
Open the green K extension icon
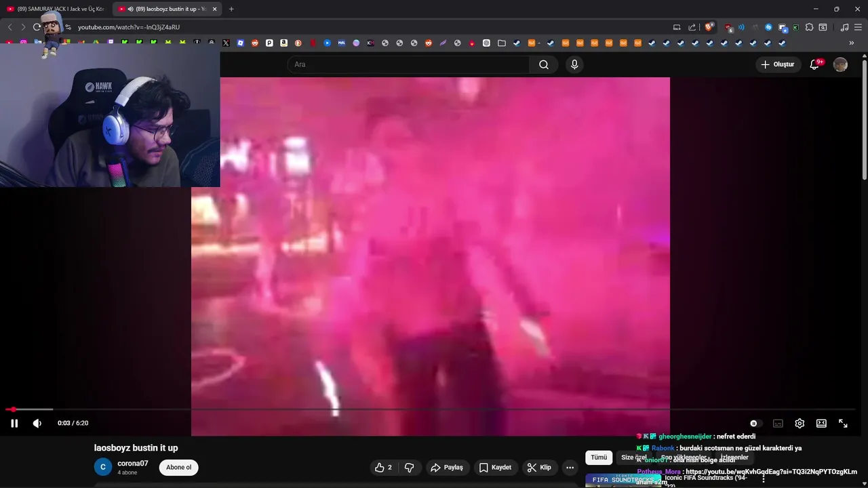pos(795,27)
